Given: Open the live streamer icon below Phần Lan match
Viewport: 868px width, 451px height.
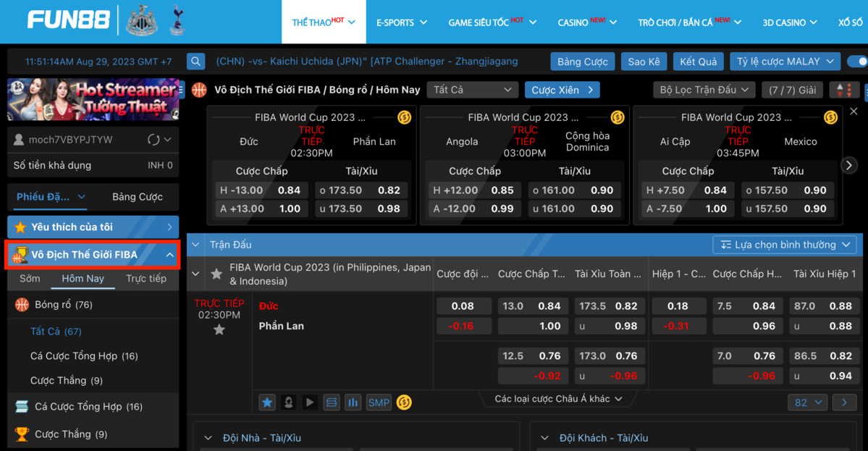Looking at the screenshot, I should [x=288, y=402].
